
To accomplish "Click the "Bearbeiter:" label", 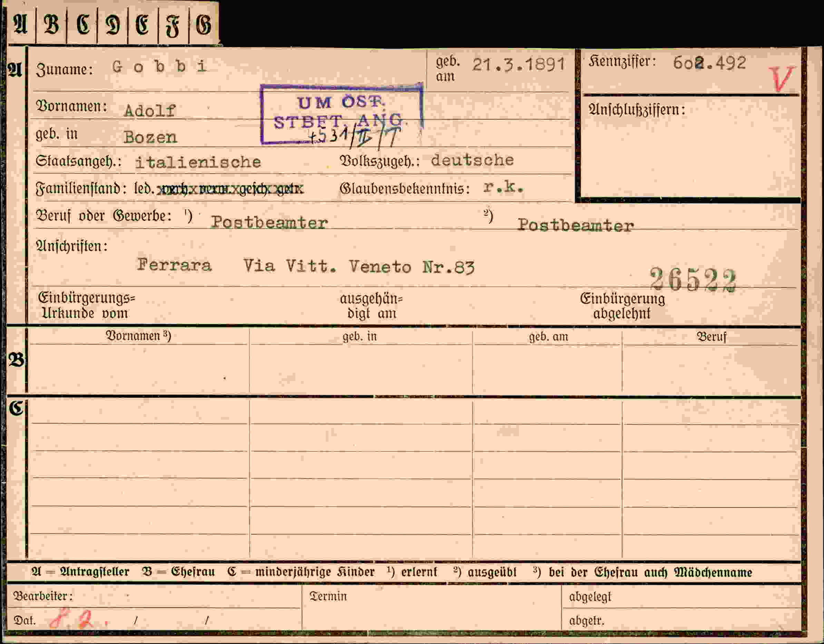I will pyautogui.click(x=43, y=596).
